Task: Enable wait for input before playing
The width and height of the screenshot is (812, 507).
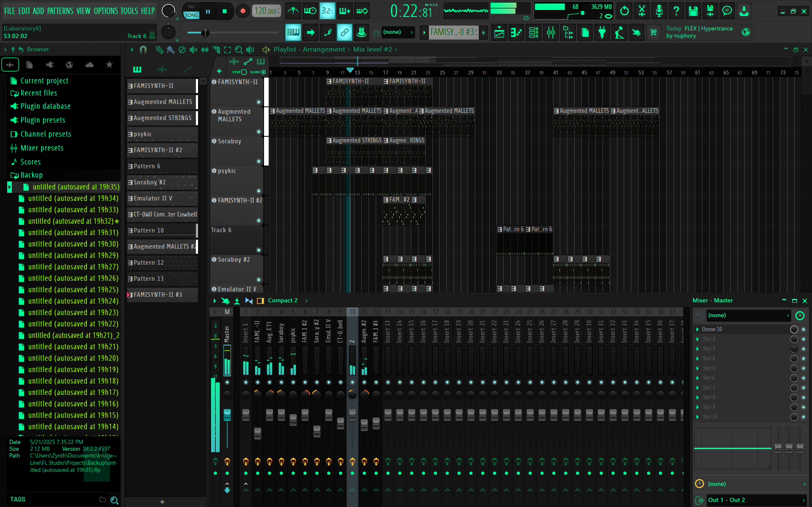Action: (x=310, y=11)
